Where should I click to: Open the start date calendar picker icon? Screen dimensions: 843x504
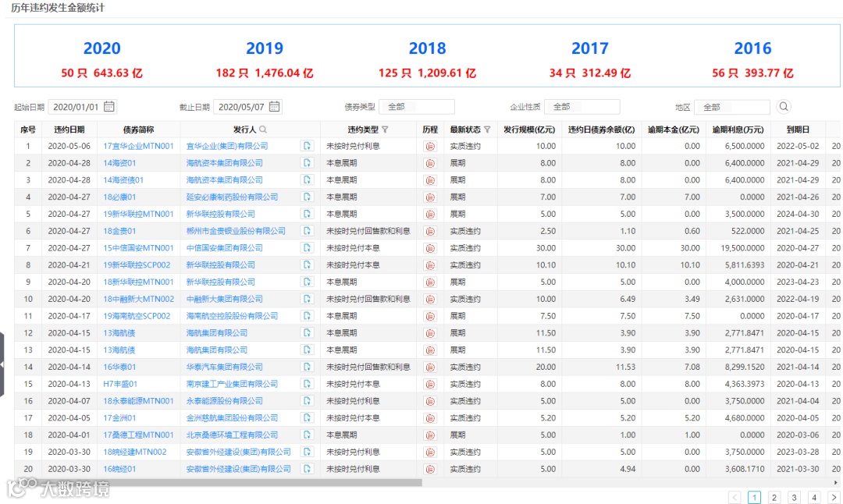[x=108, y=106]
